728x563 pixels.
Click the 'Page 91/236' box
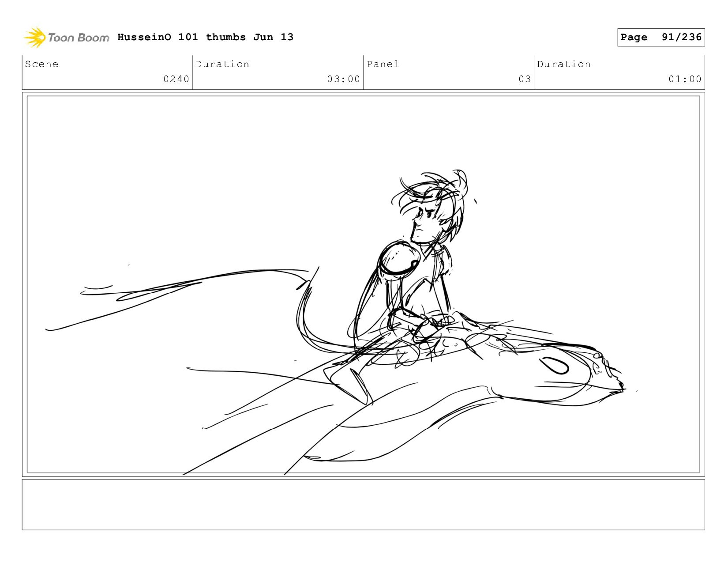(x=661, y=37)
